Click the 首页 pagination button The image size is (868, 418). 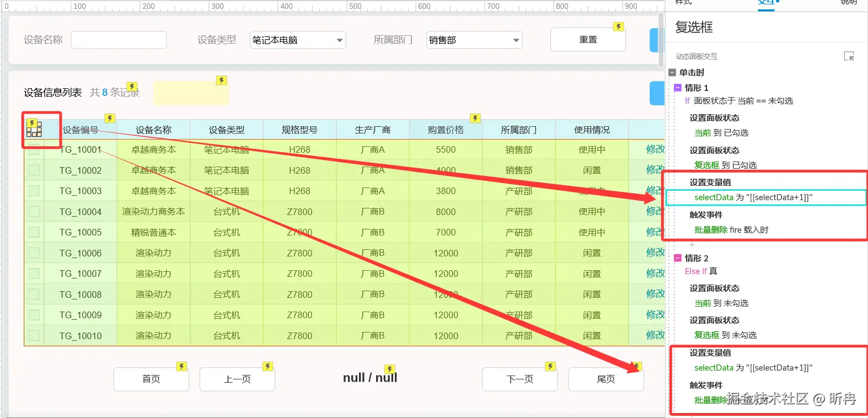tap(151, 379)
